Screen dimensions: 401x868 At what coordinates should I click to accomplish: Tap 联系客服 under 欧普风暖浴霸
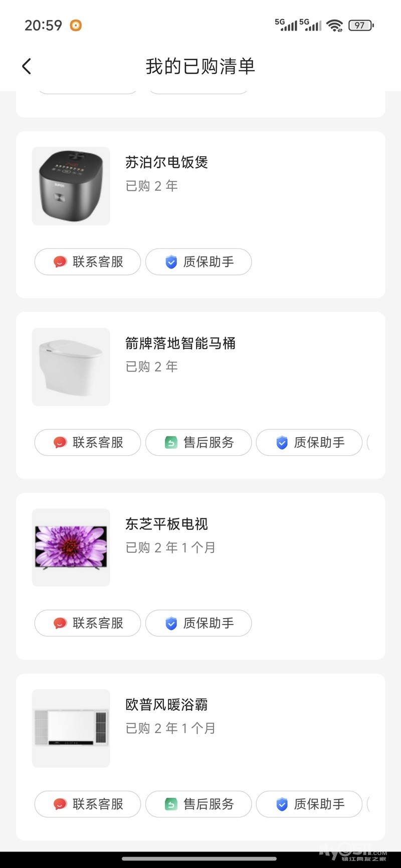(x=88, y=804)
